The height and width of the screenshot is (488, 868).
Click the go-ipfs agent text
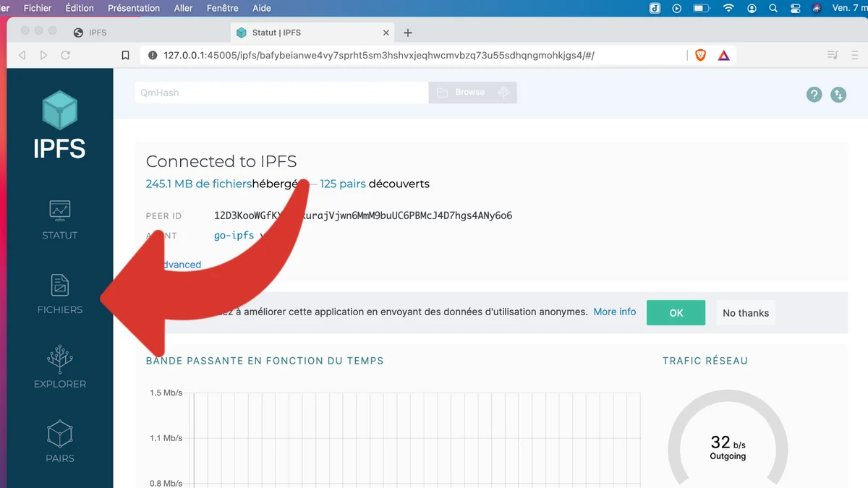[234, 236]
